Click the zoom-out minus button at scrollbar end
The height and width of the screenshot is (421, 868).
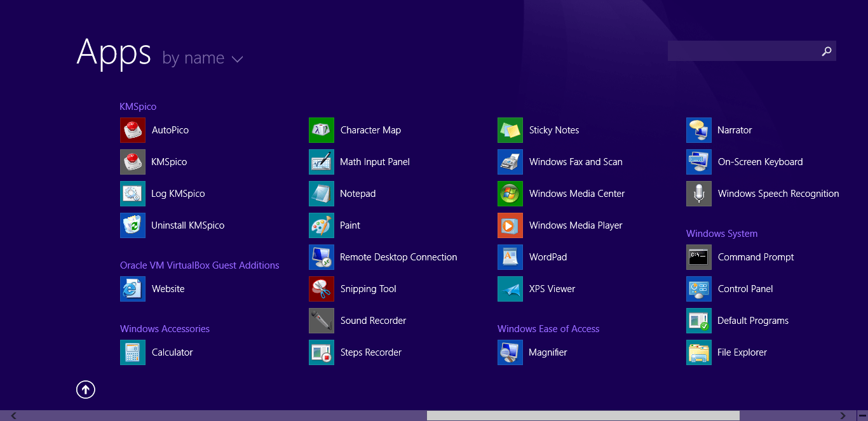(x=862, y=416)
